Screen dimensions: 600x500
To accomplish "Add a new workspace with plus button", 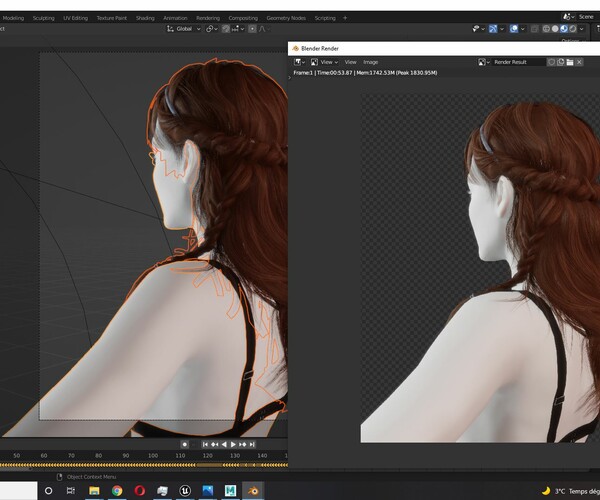I will pos(345,18).
